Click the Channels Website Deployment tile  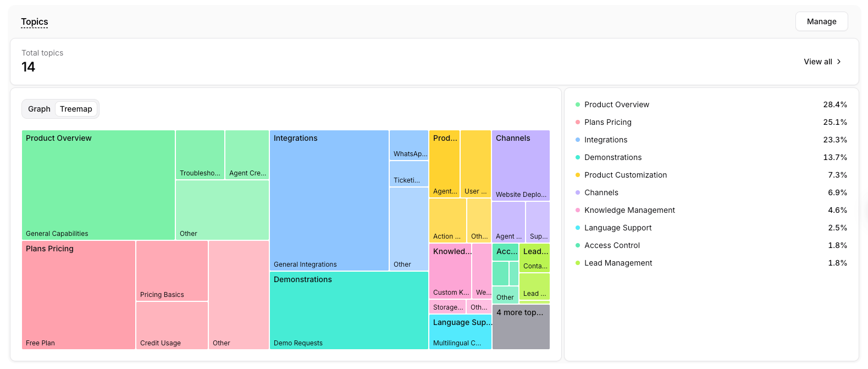tap(521, 166)
